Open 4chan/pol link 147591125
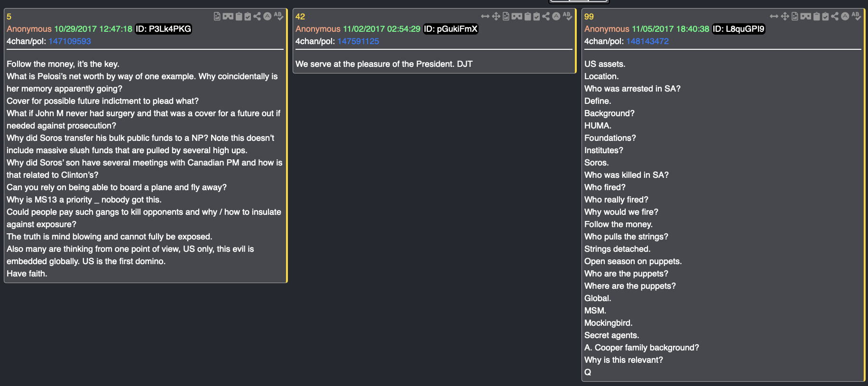This screenshot has height=386, width=868. point(358,41)
